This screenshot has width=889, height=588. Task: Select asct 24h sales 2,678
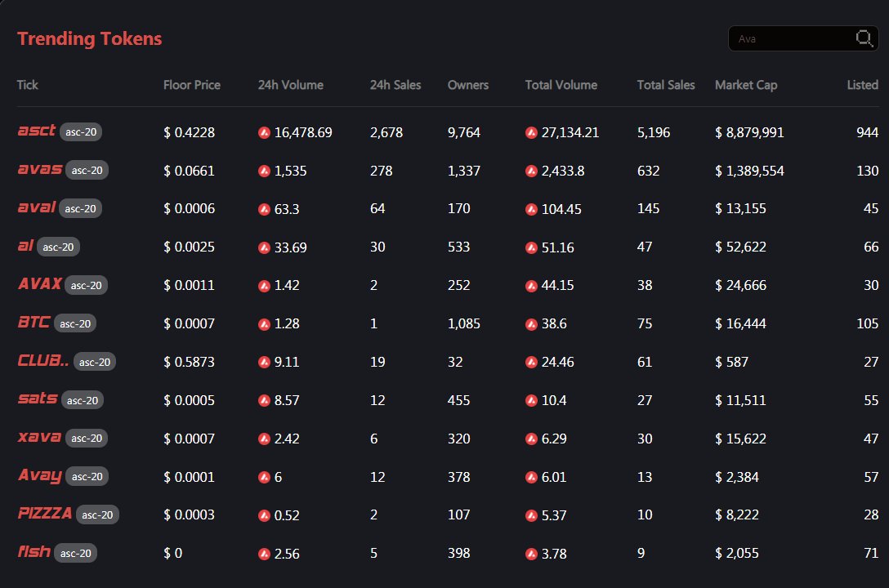pos(386,132)
